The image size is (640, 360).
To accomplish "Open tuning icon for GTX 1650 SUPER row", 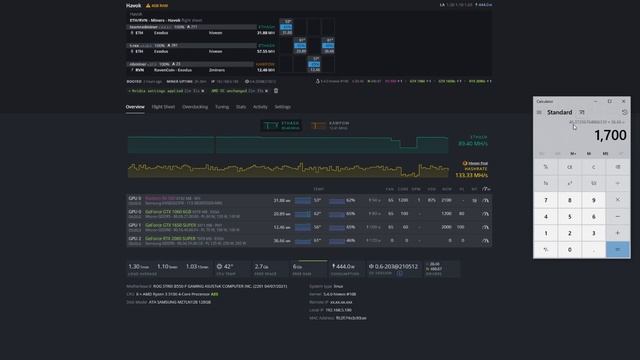I will pyautogui.click(x=485, y=227).
